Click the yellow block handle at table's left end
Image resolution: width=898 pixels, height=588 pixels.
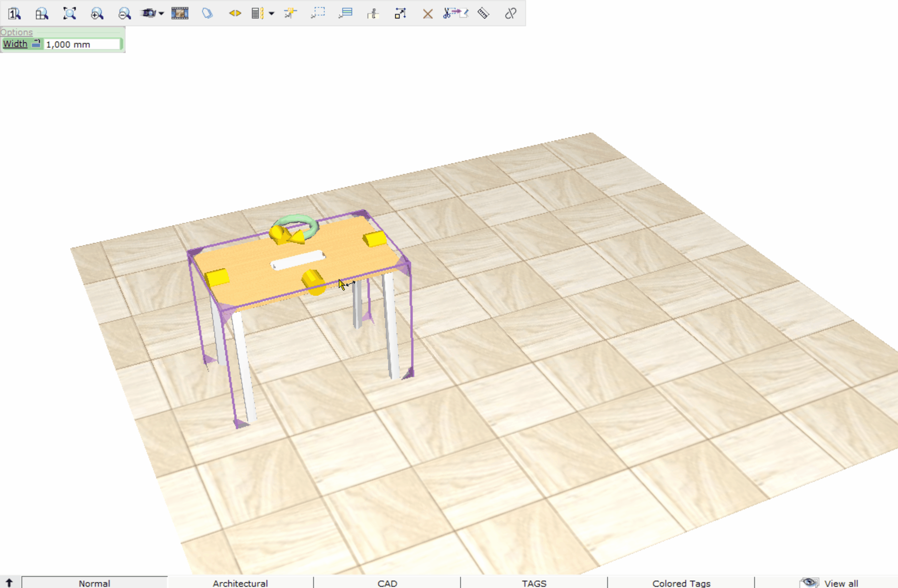217,278
